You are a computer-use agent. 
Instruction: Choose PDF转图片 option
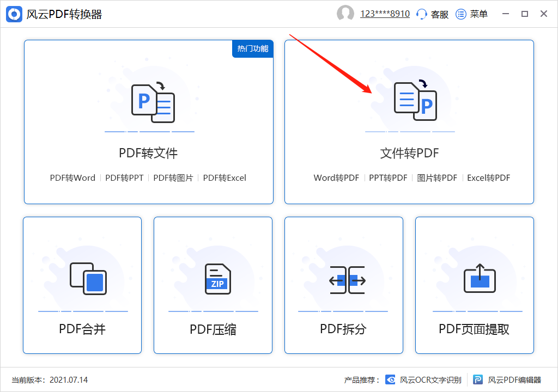coord(173,178)
